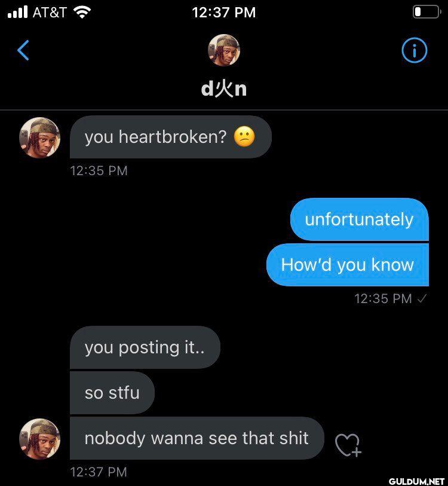Go back using the blue chevron
Screen dimensions: 448x486
click(23, 50)
